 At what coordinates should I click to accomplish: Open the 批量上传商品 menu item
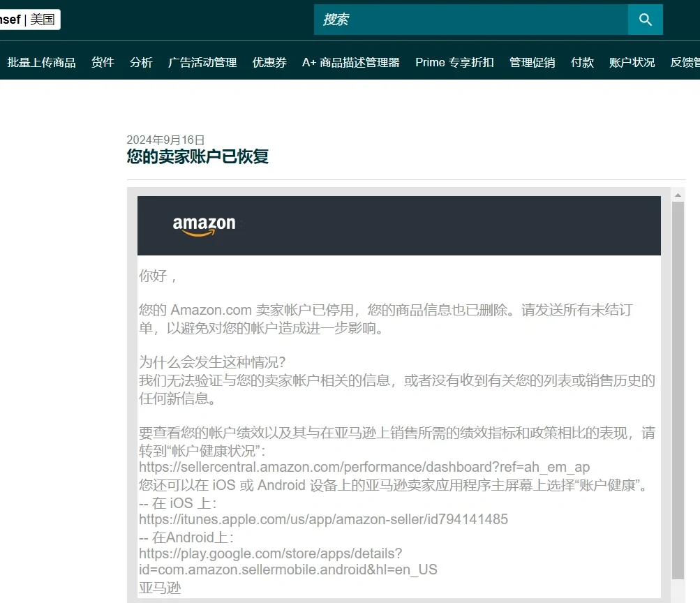click(41, 63)
